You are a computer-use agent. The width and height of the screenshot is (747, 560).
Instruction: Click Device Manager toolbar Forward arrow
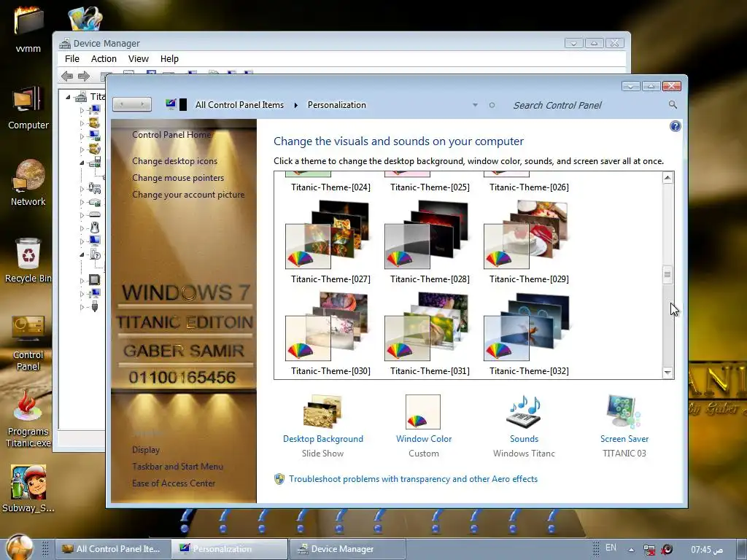coord(84,76)
